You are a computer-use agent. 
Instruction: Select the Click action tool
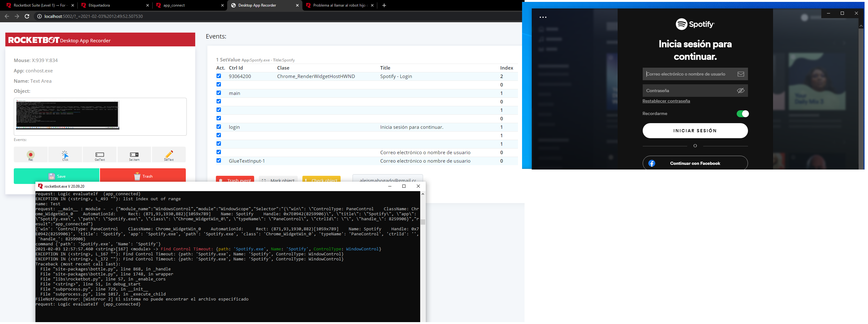(x=65, y=154)
